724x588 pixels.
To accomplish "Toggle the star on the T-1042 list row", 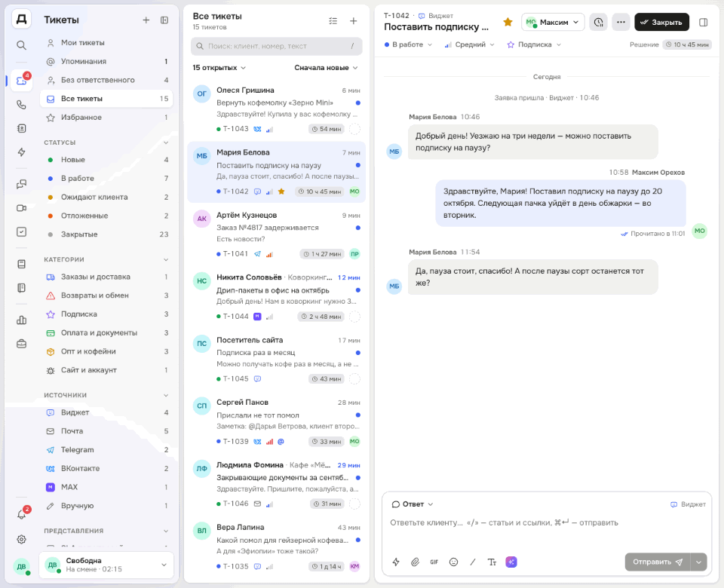I will (281, 191).
